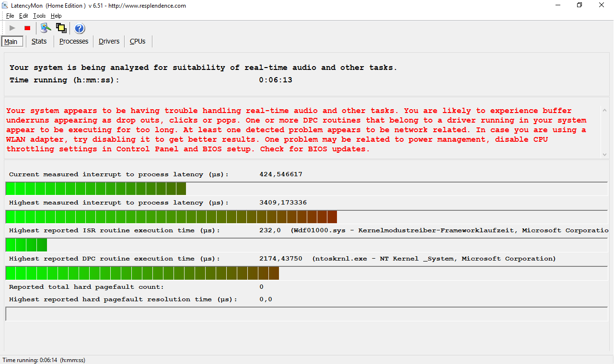Click the highest ISR execution time bar

pyautogui.click(x=306, y=245)
